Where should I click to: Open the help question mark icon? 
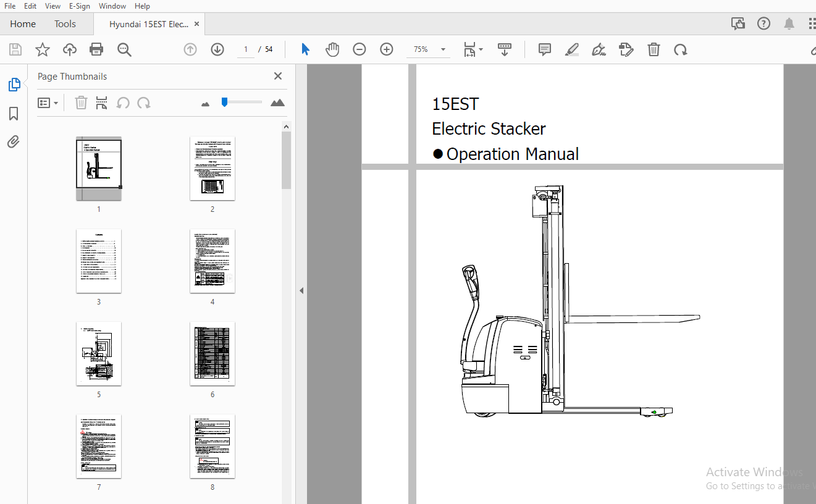click(x=764, y=23)
